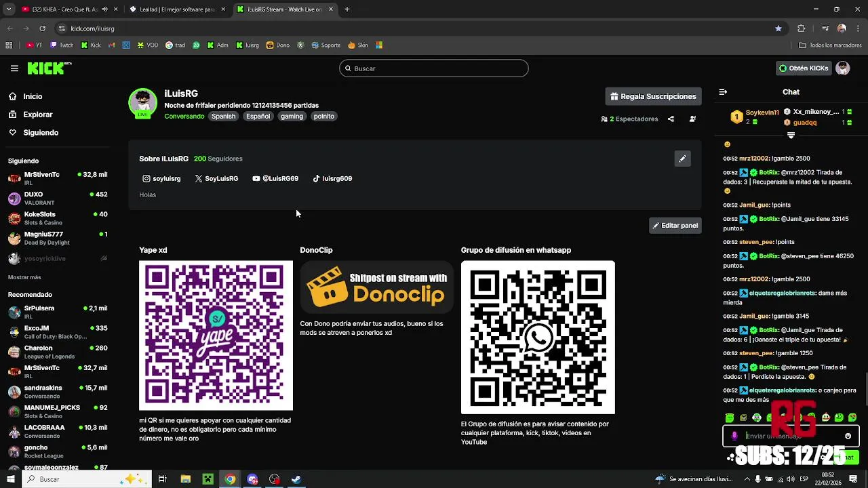Click the Editar panel button
Viewport: 868px width, 488px height.
click(675, 226)
